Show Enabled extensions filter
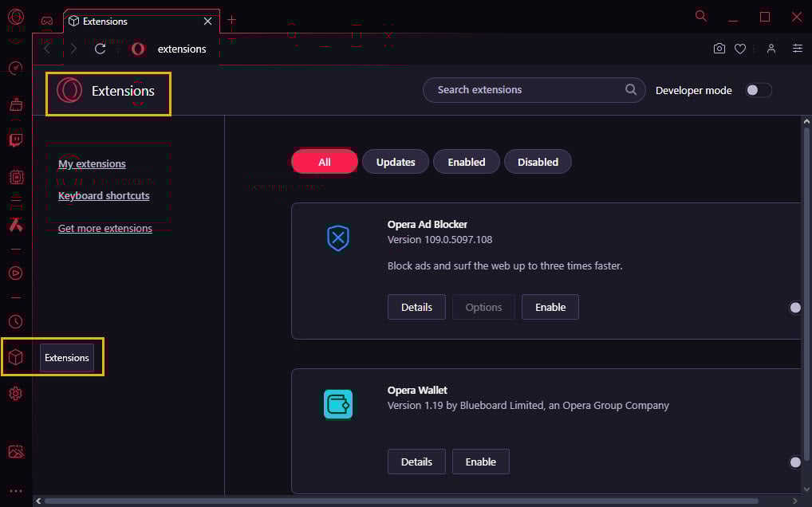Viewport: 812px width, 507px height. click(467, 162)
